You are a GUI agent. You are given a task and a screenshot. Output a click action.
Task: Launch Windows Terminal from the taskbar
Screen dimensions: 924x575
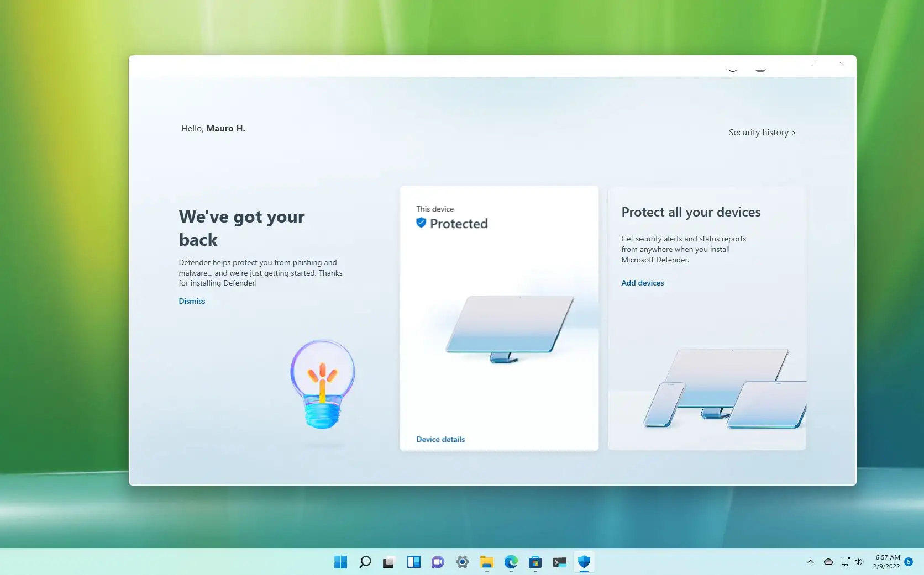point(559,562)
